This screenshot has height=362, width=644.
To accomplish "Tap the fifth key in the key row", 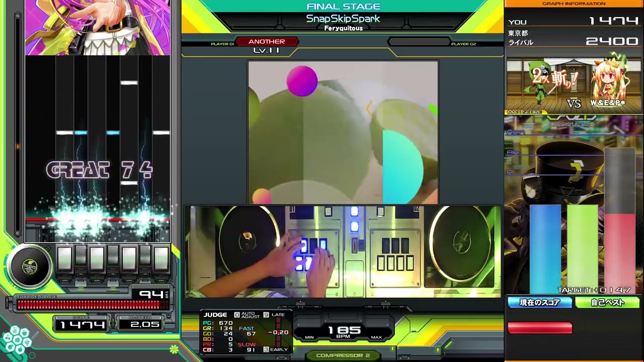I will point(129,260).
